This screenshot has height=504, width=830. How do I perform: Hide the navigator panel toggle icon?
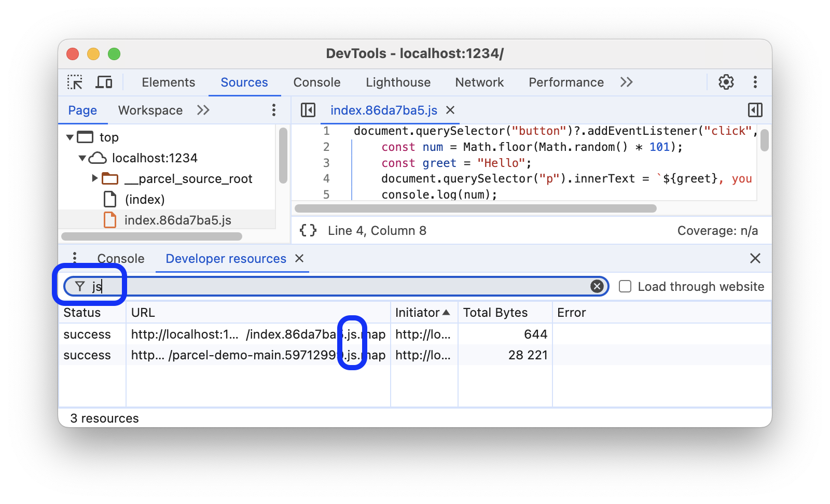click(x=308, y=110)
